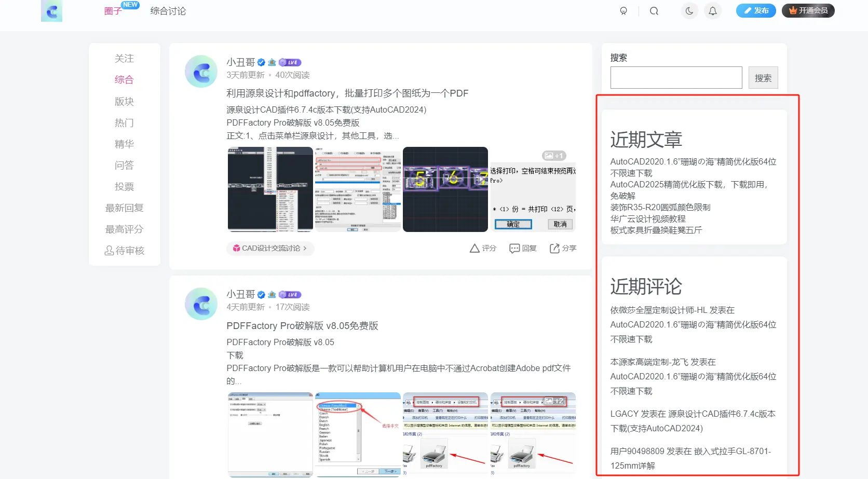Select 热门 in the left sidebar
Screen dimensions: 868x479
[x=124, y=123]
